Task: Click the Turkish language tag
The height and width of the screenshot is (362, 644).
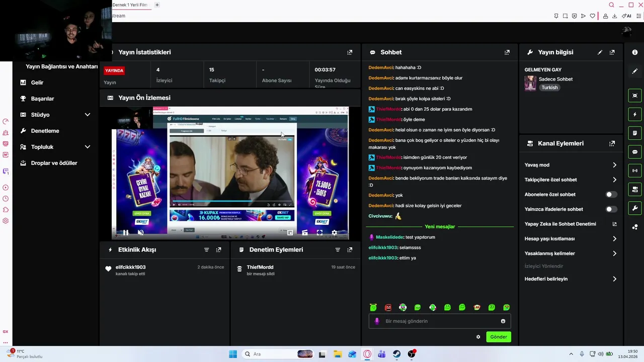Action: (549, 87)
